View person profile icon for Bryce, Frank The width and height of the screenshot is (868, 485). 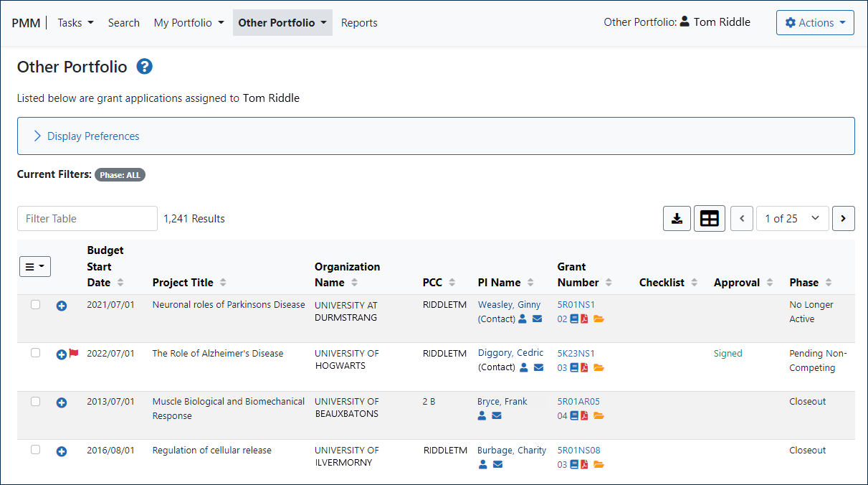coord(482,416)
